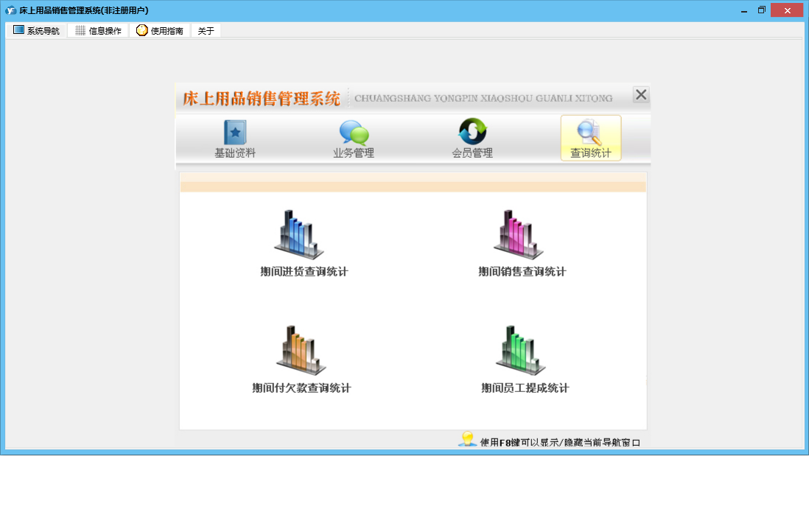Click the CHUANGSHANG YONGPIN XIAOSHOU GUANLI XITONG subtitle

click(x=483, y=98)
